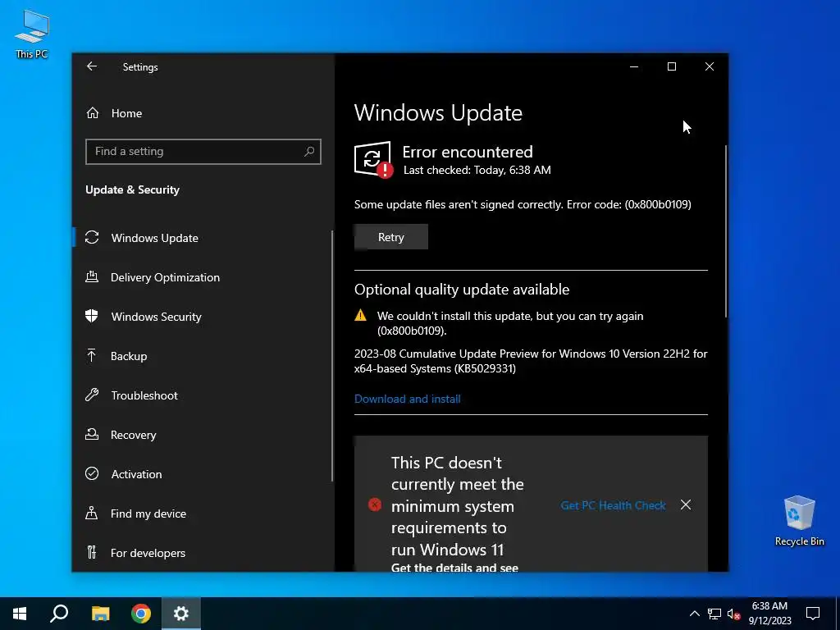Click the sidebar navigation scrollbar
Viewport: 840px width, 630px height.
point(332,356)
